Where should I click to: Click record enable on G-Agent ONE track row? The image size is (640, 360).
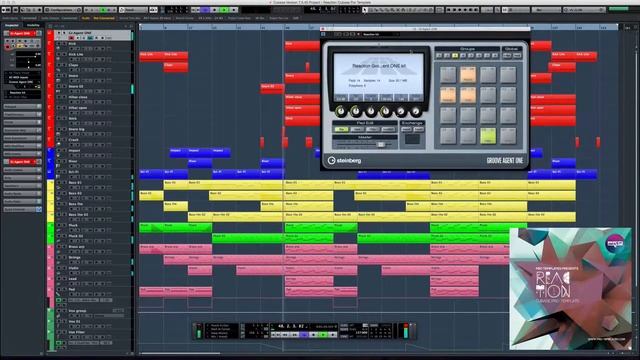point(71,38)
